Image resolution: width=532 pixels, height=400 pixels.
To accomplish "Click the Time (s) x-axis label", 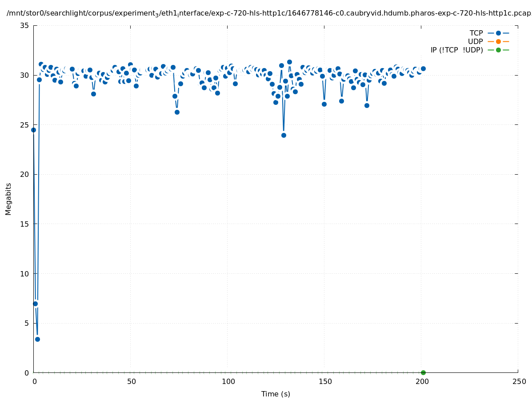I will (x=276, y=394).
